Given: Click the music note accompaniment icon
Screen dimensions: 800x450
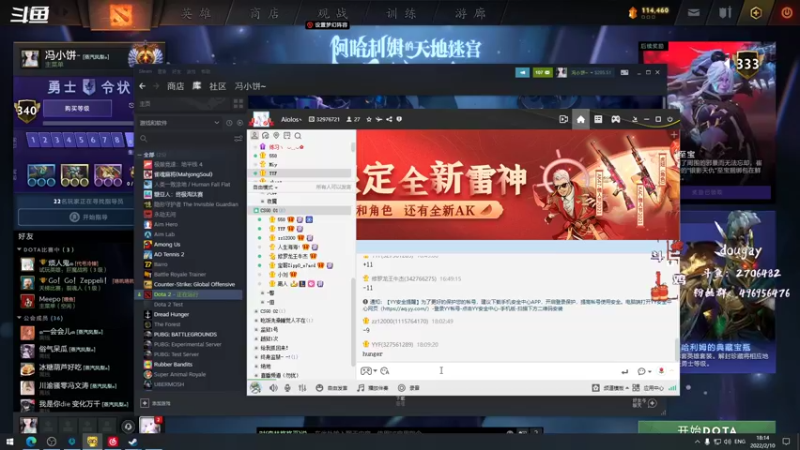Looking at the screenshot, I should click(x=361, y=388).
